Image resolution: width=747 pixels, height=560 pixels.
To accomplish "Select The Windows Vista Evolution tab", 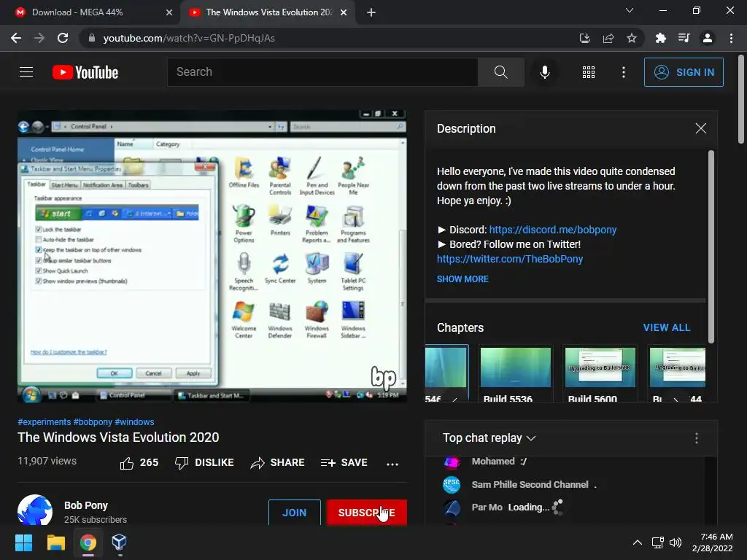I will [269, 12].
